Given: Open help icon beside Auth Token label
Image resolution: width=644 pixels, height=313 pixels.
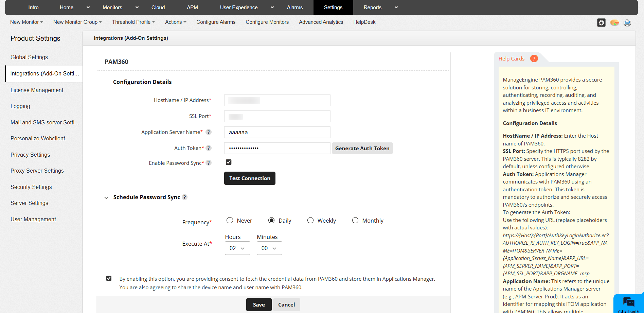Looking at the screenshot, I should (209, 148).
